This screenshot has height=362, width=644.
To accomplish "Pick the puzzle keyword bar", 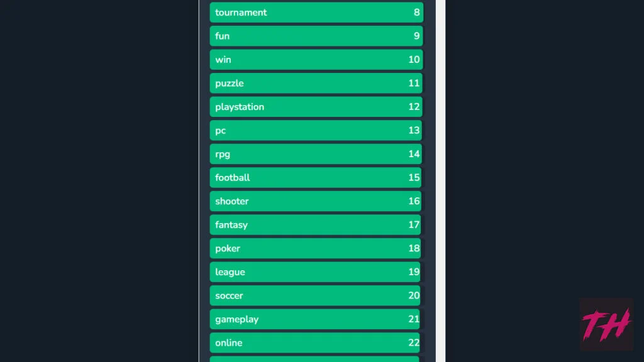I will coord(316,84).
